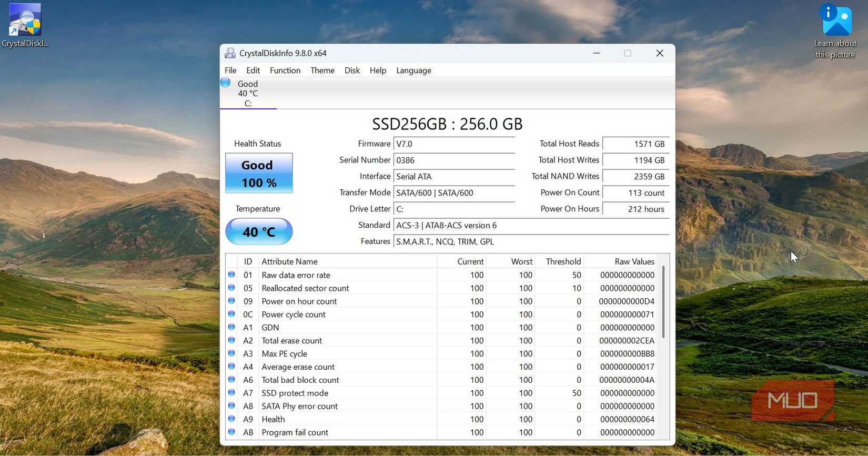Viewport: 868px width, 456px height.
Task: Click the ID column header
Action: click(248, 261)
